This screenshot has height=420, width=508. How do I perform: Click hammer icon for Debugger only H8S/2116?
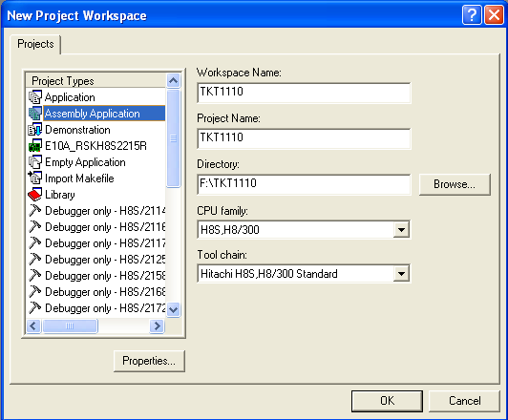tap(35, 226)
